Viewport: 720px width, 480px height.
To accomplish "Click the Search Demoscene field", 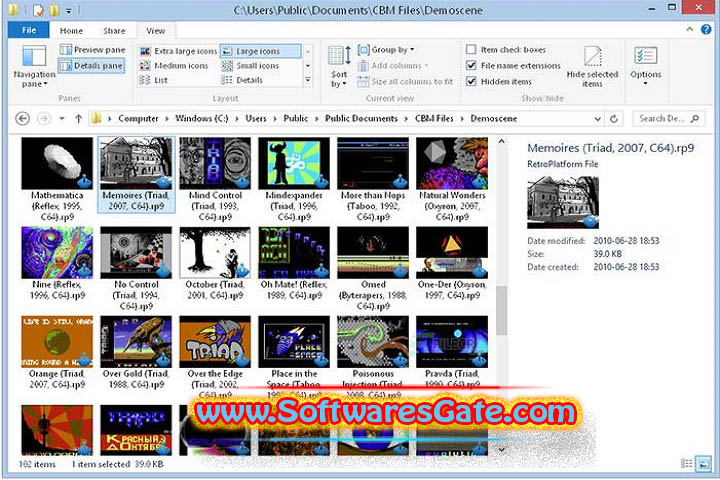I will point(669,119).
